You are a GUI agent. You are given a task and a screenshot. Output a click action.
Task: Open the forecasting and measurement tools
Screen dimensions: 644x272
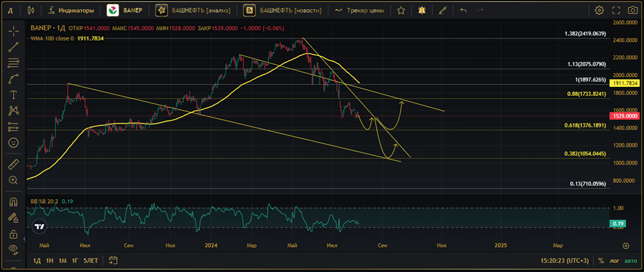coord(14,127)
